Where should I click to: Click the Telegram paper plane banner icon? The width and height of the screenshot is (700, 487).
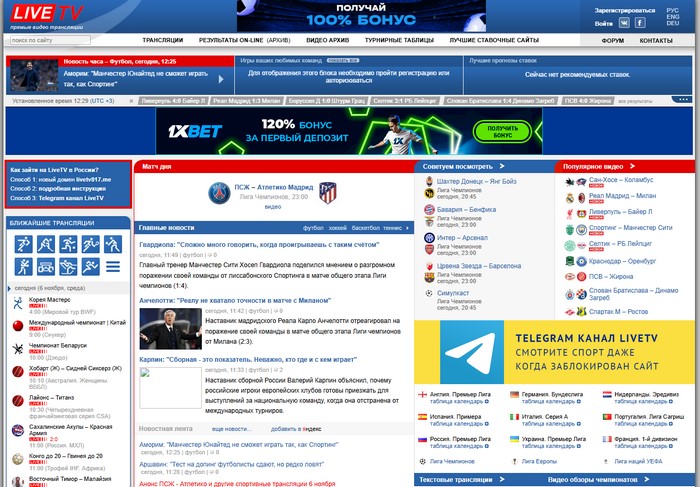pos(471,352)
